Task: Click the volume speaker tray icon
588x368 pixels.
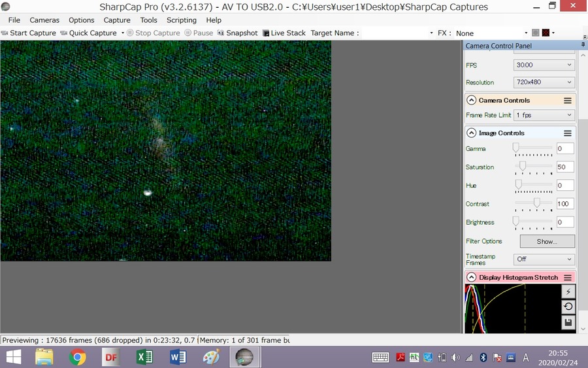Action: [455, 358]
